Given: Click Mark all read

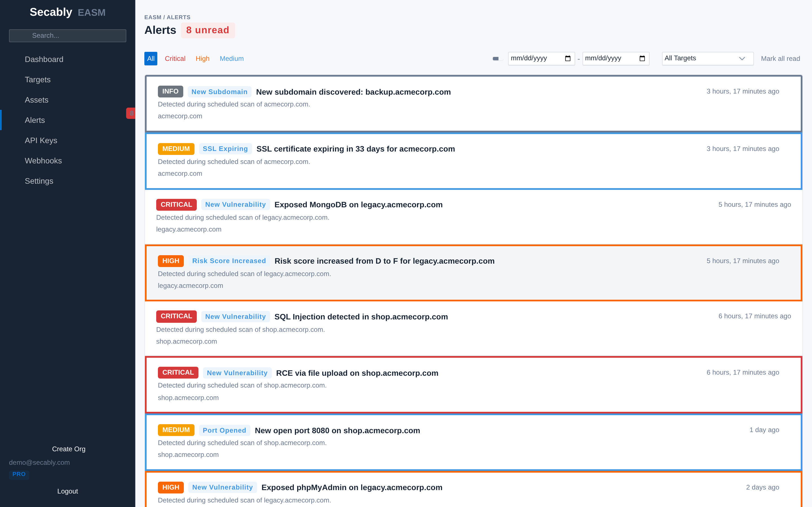Looking at the screenshot, I should click(780, 58).
